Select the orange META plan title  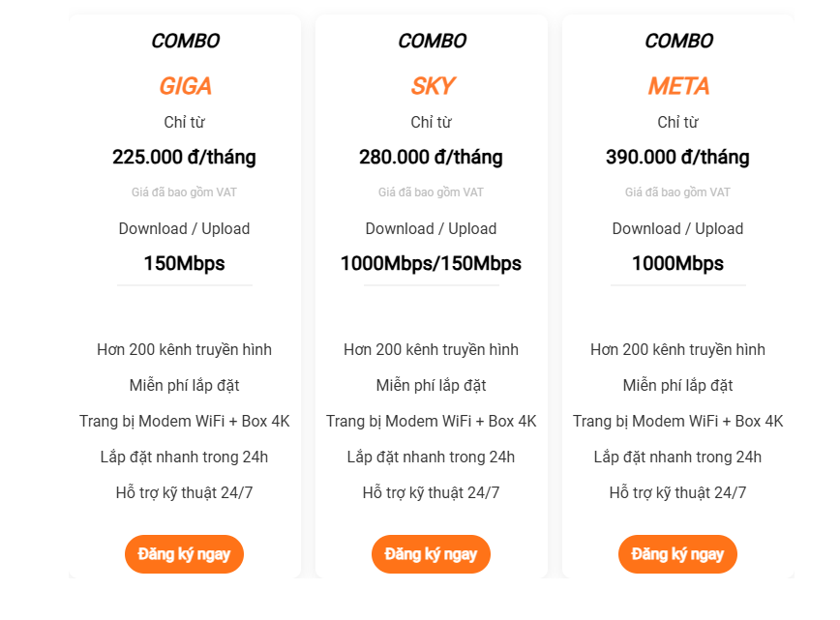tap(678, 86)
